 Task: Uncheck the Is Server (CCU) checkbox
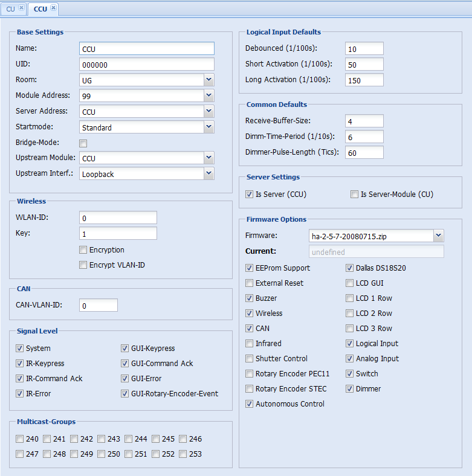coord(250,195)
